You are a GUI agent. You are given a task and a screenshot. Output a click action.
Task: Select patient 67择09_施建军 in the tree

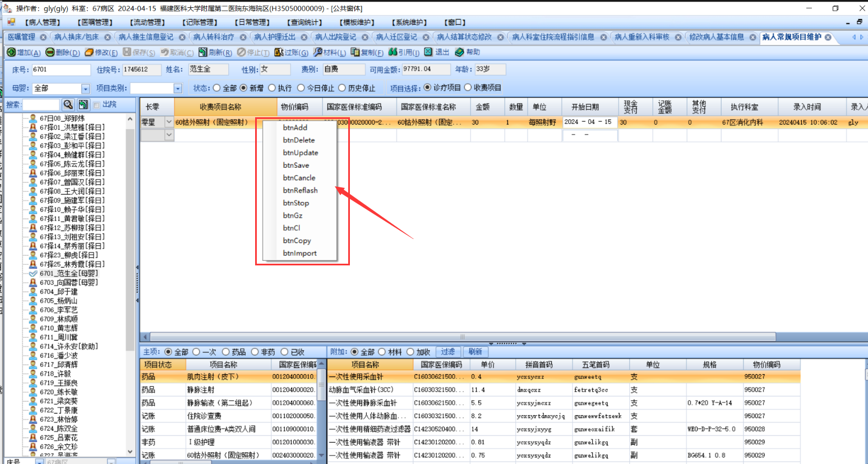coord(72,200)
